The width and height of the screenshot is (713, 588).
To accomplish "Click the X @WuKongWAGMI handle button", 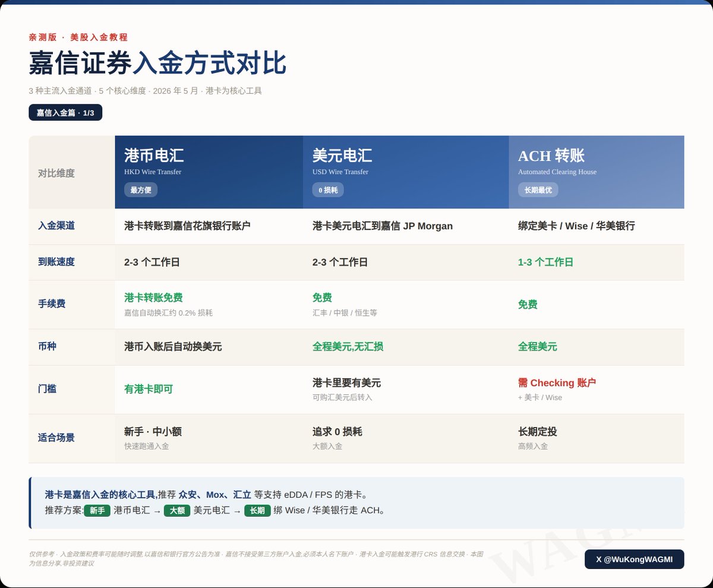I will coord(634,559).
